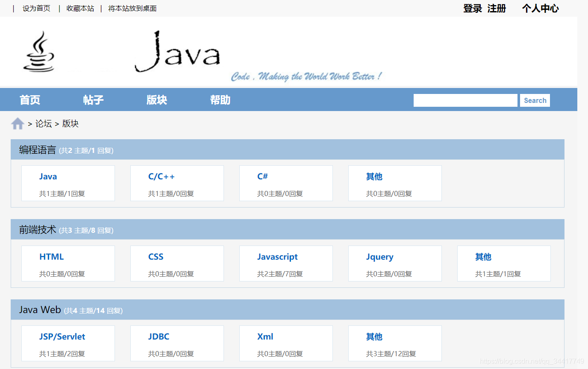
Task: Click 共0主题/0回复 under HTML
Action: [62, 274]
